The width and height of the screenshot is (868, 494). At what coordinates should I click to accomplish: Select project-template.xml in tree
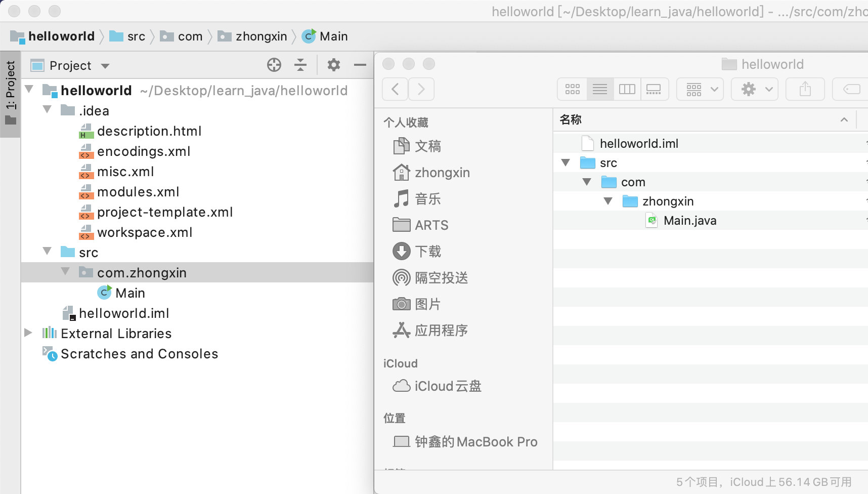[x=165, y=212]
